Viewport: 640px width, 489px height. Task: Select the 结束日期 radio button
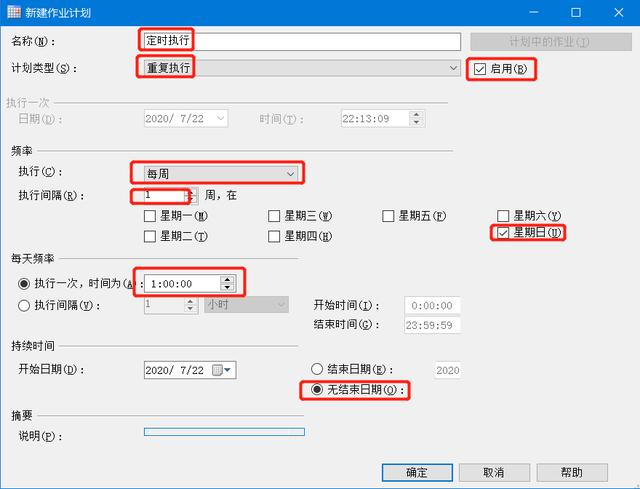[x=317, y=369]
